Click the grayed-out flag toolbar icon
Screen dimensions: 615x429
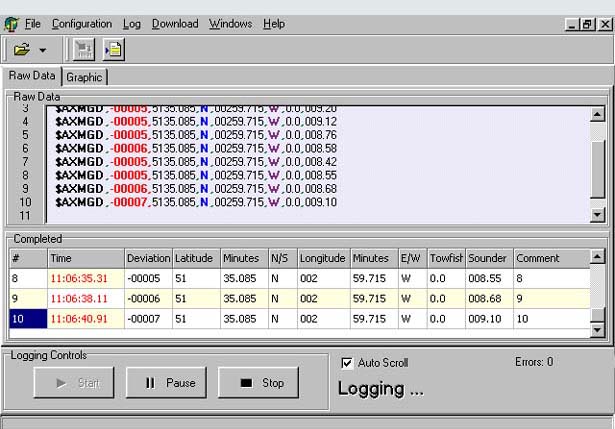click(84, 50)
